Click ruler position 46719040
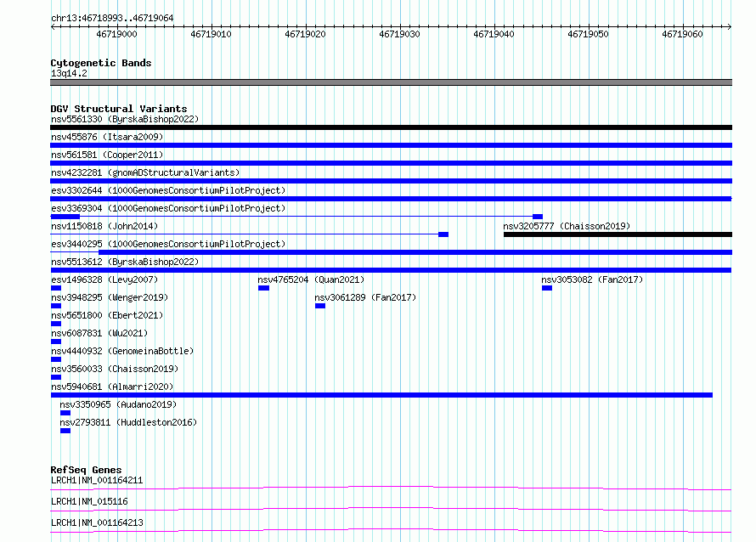The width and height of the screenshot is (756, 542). click(x=494, y=34)
